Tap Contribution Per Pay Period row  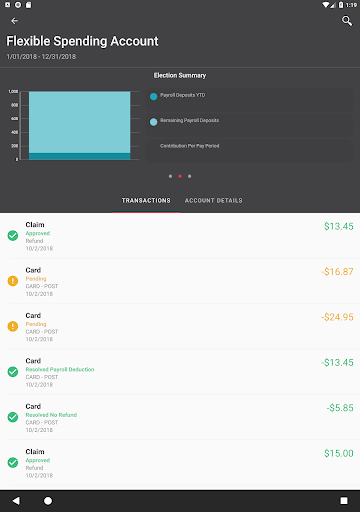pos(249,151)
